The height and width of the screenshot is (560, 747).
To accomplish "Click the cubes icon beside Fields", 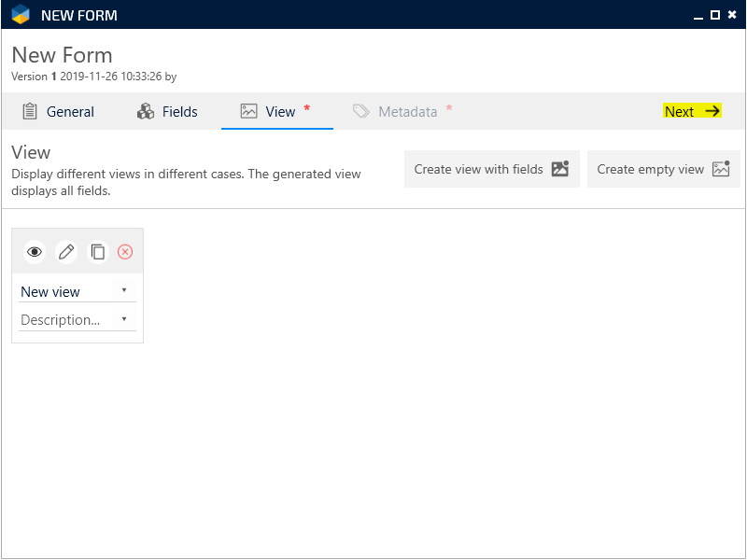I will coord(146,111).
